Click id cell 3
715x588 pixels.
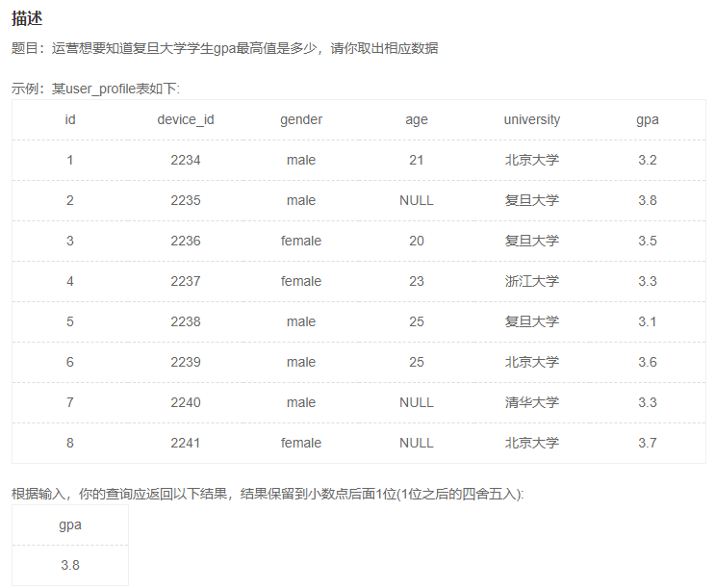point(69,241)
